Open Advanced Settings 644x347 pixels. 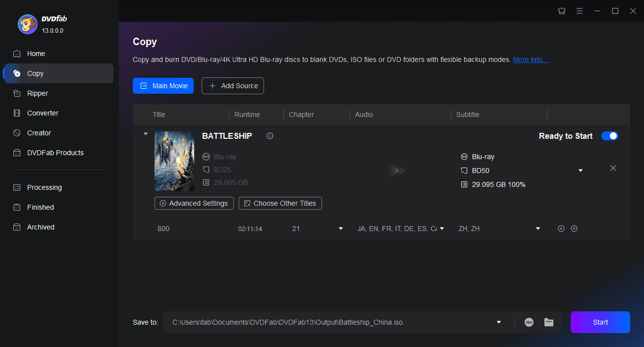point(194,203)
